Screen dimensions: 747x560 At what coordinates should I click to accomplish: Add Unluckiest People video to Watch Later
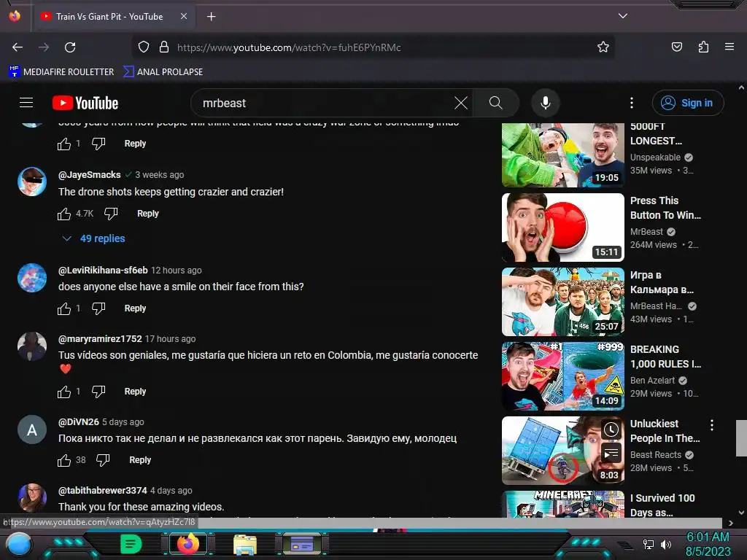click(x=611, y=430)
